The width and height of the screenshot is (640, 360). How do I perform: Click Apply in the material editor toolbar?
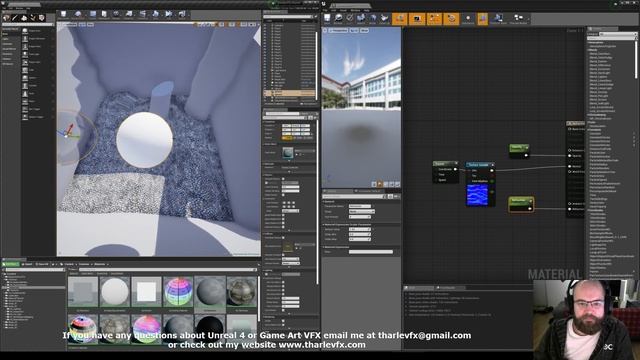pos(350,19)
